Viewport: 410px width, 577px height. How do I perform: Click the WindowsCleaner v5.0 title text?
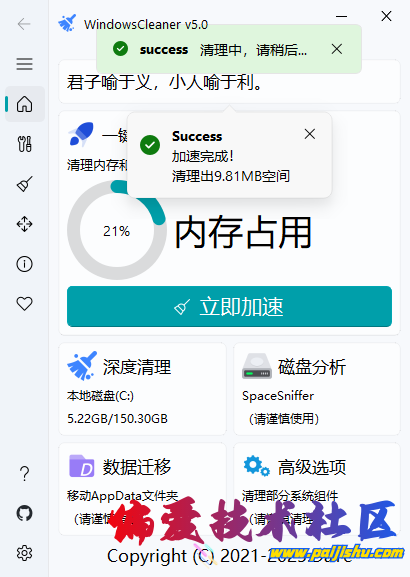point(146,25)
